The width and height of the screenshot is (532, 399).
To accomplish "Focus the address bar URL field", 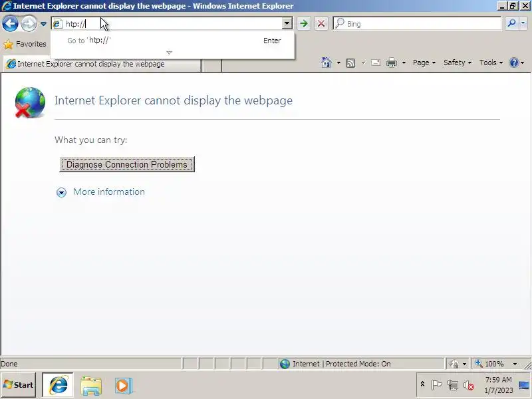I will (x=172, y=24).
